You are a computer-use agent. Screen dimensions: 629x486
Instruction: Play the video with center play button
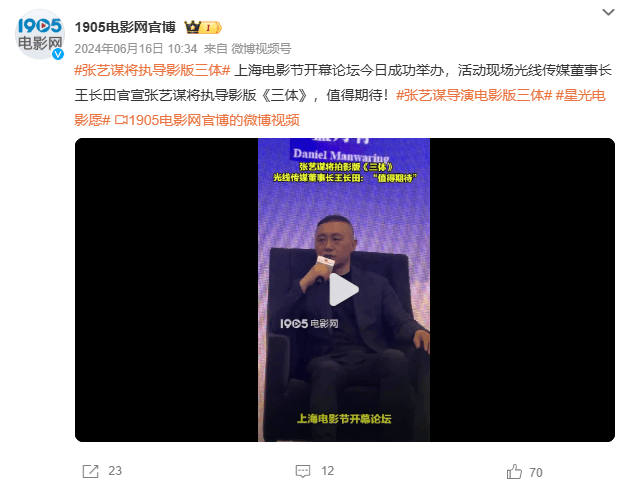pos(344,290)
